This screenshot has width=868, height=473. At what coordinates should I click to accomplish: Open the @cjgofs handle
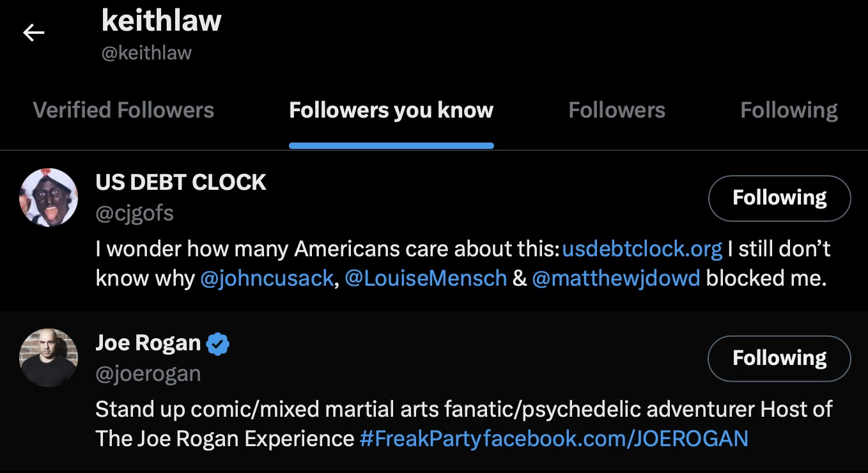(x=135, y=213)
